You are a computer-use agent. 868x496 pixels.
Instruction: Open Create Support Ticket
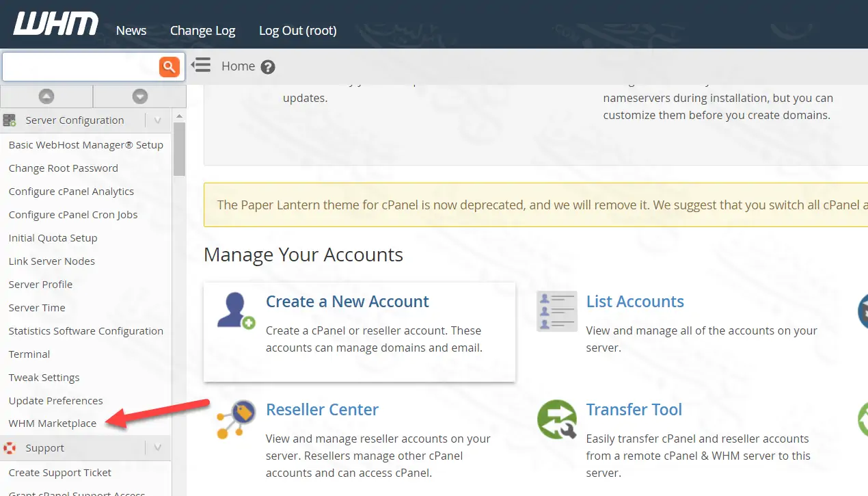tap(60, 473)
